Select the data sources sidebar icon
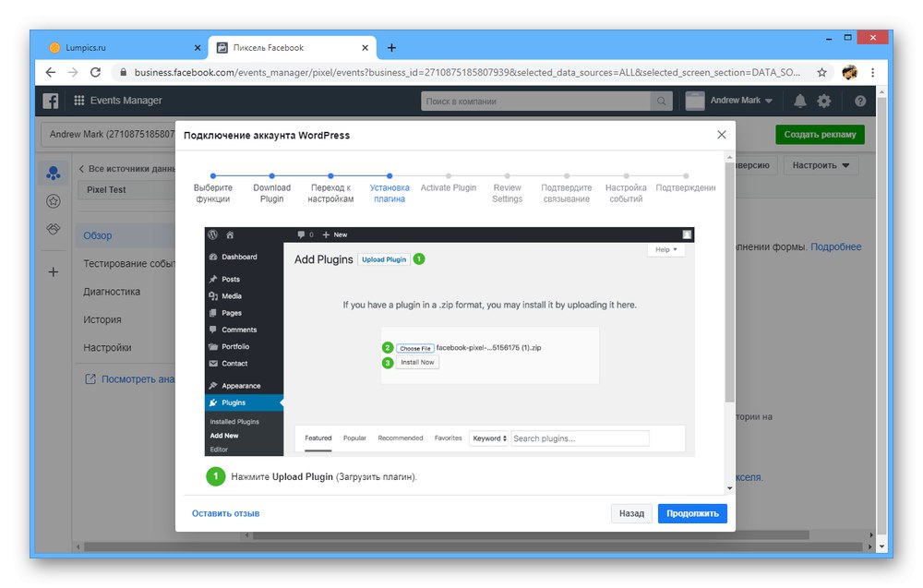The height and width of the screenshot is (588, 923). coord(54,173)
